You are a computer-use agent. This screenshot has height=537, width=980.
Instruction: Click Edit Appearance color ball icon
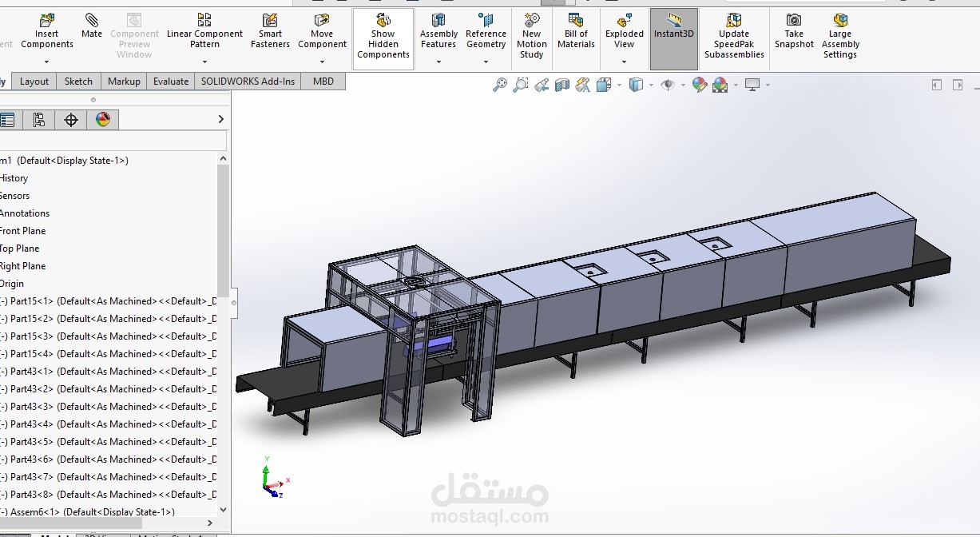[700, 85]
